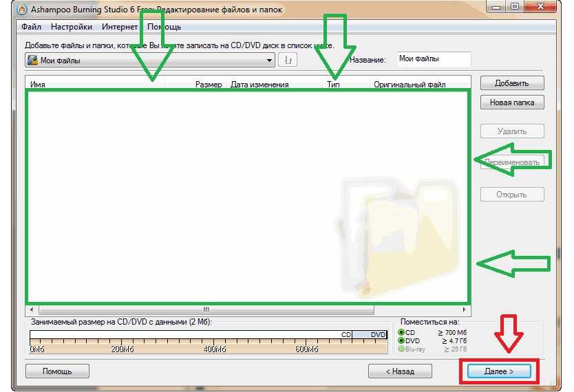The width and height of the screenshot is (574, 392).
Task: Open the Интернет menu
Action: tap(120, 27)
